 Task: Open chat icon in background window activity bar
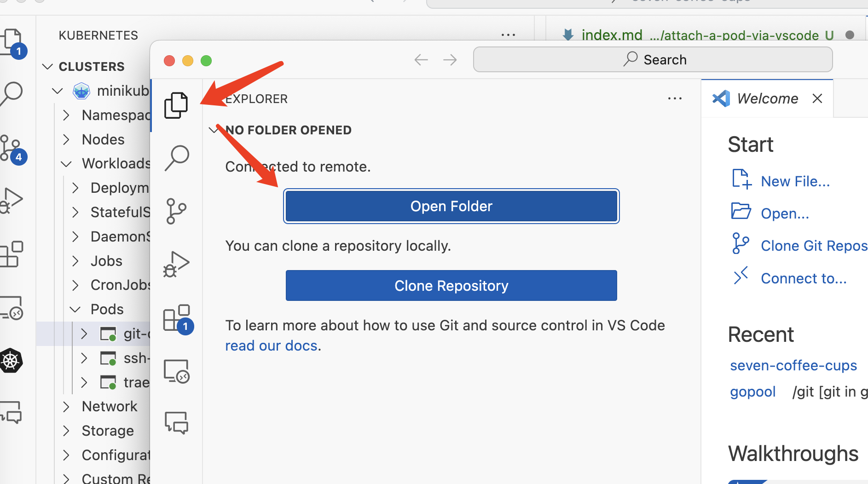(11, 412)
